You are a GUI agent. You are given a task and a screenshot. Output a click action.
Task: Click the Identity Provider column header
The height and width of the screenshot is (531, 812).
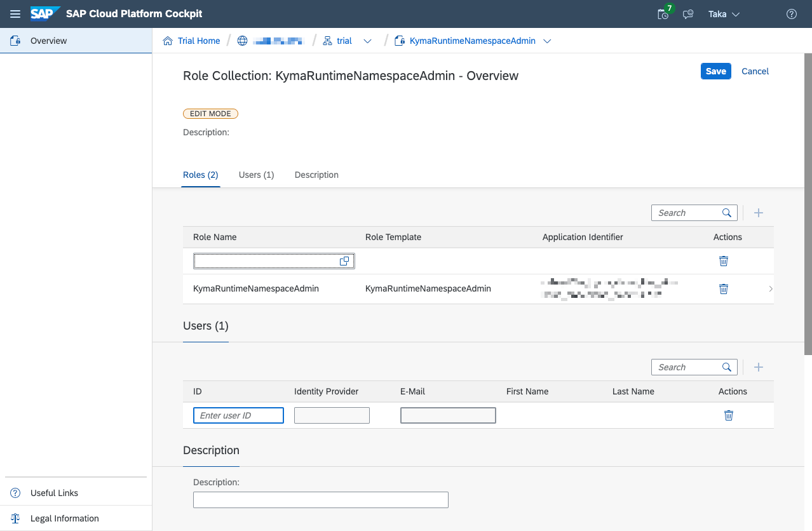coord(327,391)
